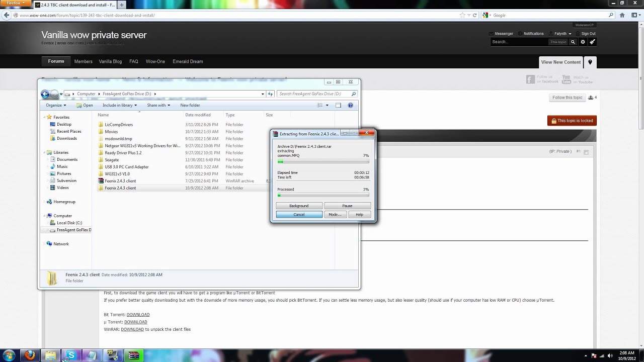644x362 pixels.
Task: Click the WinRAR taskbar icon
Action: [x=133, y=355]
